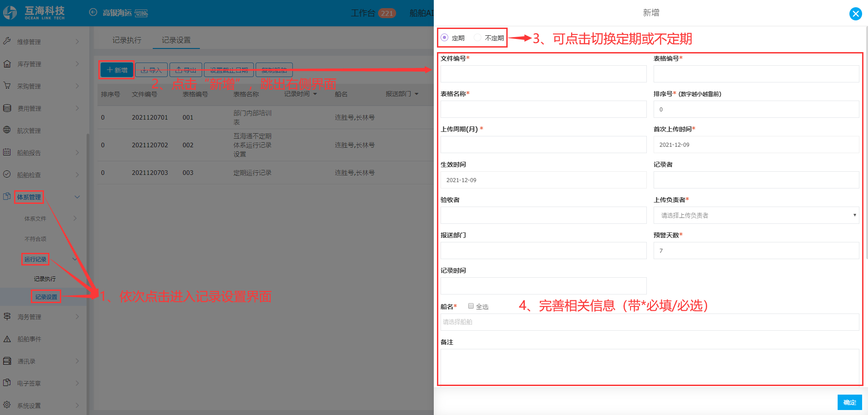
Task: Click the 航次管理 globe icon
Action: point(7,130)
